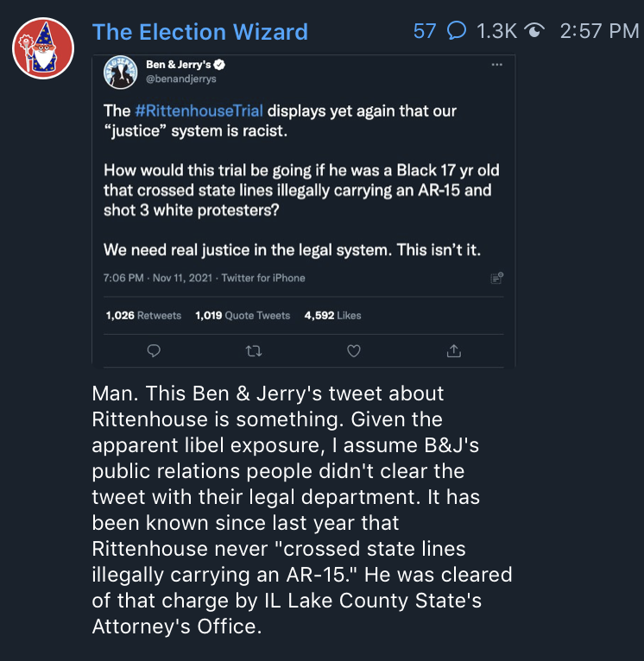Viewport: 644px width, 661px height.
Task: Open The Election Wizard channel name
Action: click(199, 32)
